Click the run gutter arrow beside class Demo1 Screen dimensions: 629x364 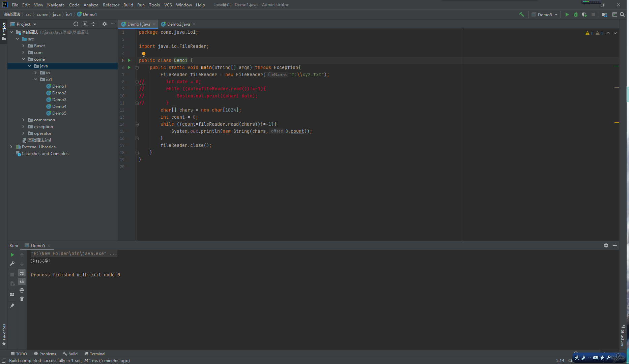click(129, 60)
